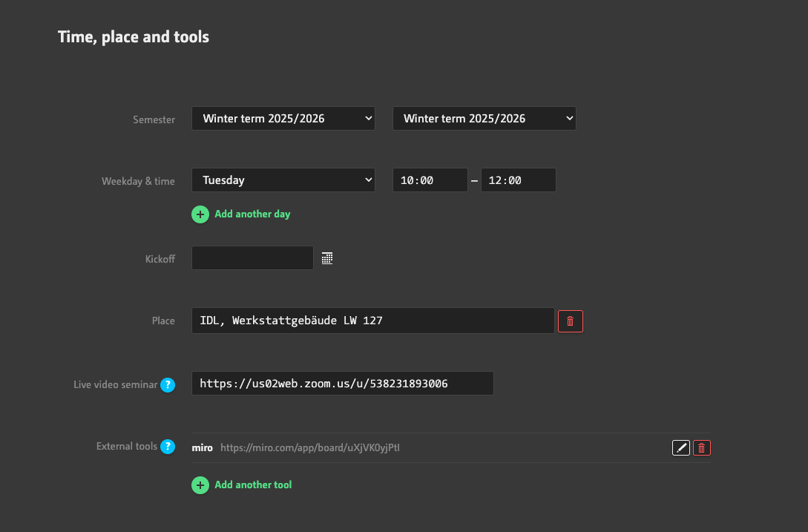Click the Time, place and tools heading

click(134, 36)
